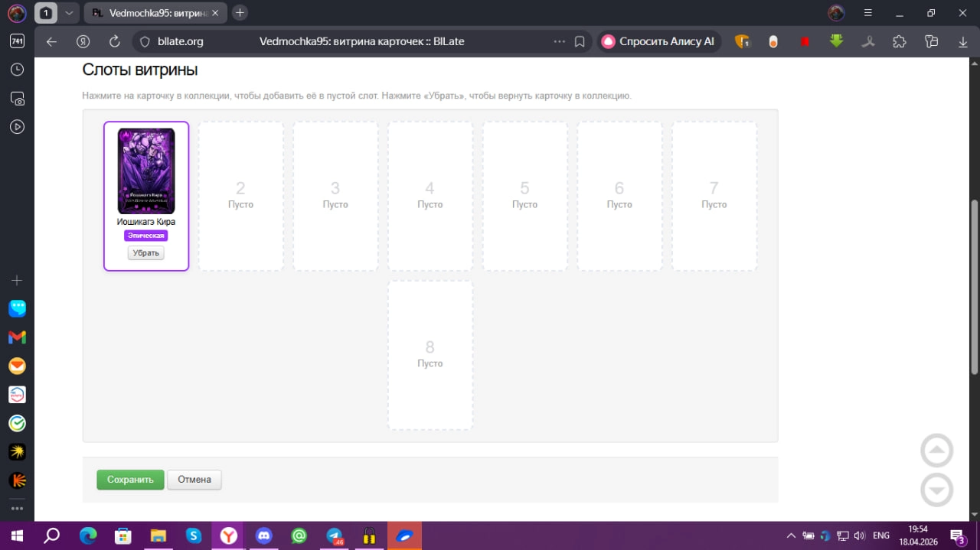Open the three-dots page menu in address bar

[x=560, y=42]
